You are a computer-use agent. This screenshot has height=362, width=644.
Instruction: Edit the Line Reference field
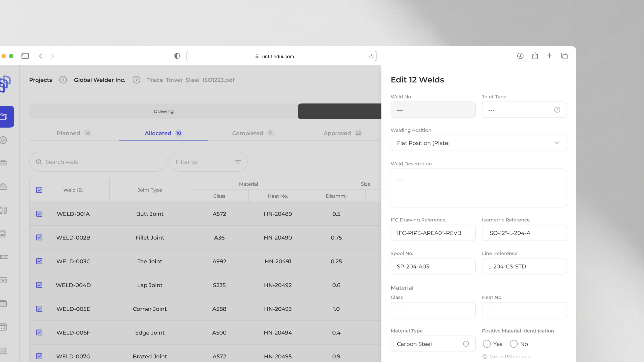coord(524,266)
